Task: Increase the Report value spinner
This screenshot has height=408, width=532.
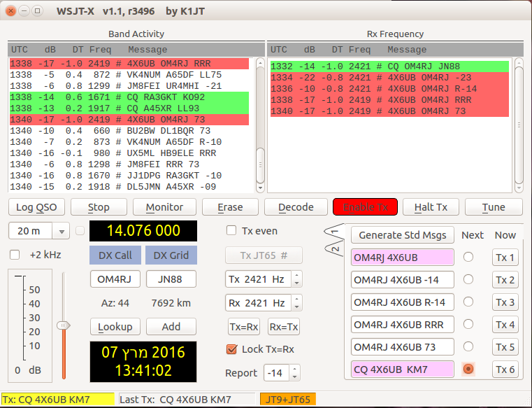Action: pos(294,369)
